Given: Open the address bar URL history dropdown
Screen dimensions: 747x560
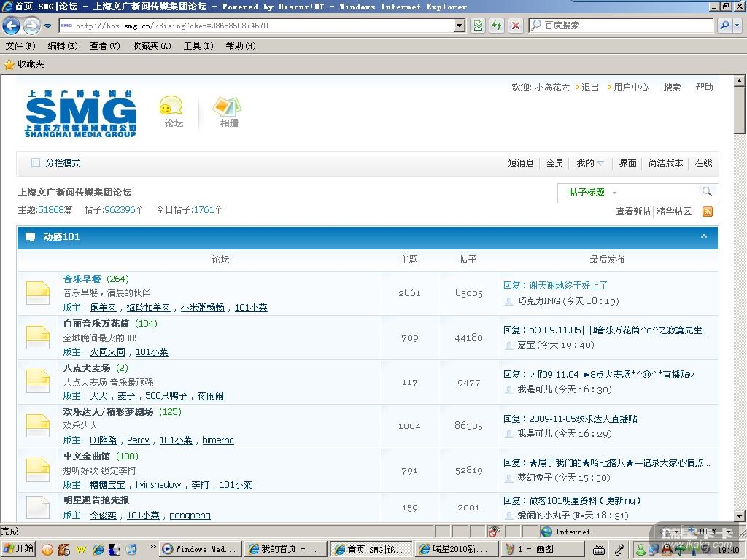Looking at the screenshot, I should click(x=460, y=26).
